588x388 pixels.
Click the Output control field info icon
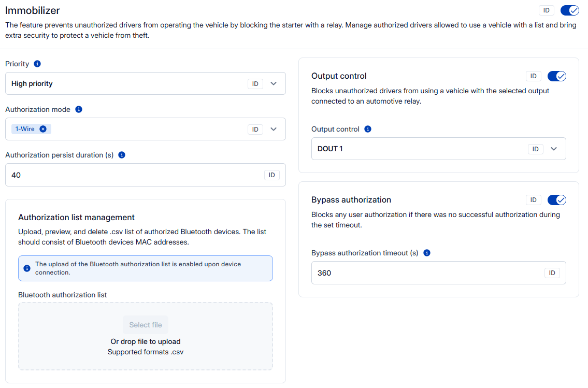click(368, 129)
